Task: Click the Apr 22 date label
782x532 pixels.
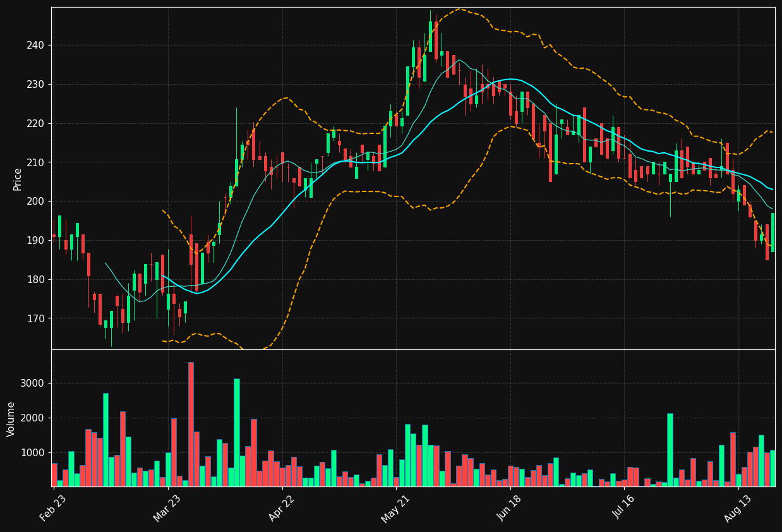Action: tap(282, 509)
